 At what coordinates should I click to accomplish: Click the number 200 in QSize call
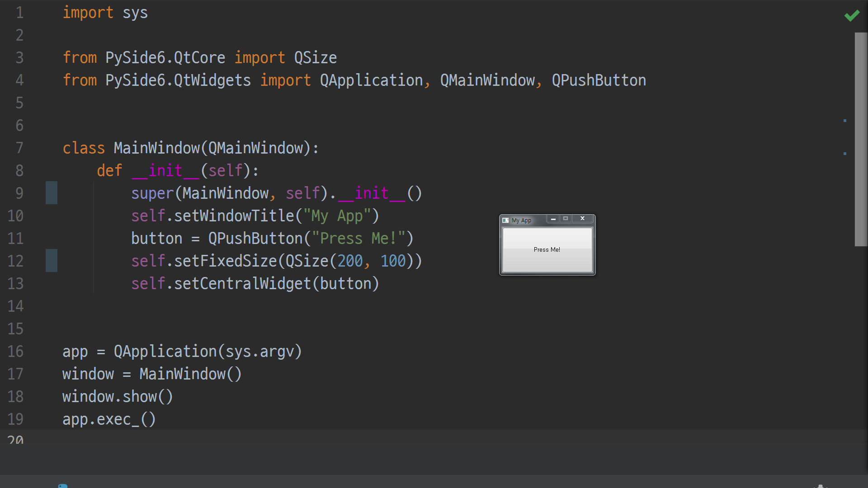click(x=350, y=261)
